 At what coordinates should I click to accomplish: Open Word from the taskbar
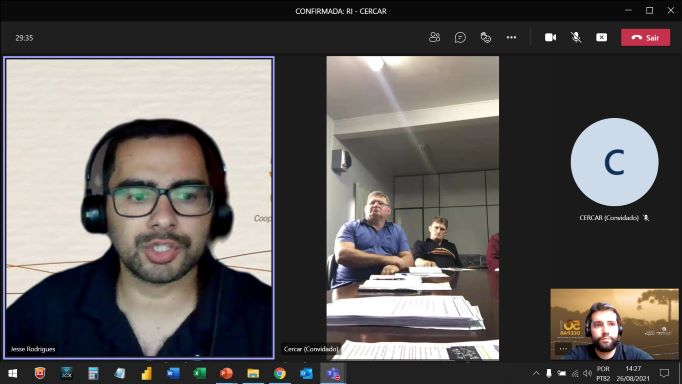click(x=173, y=373)
